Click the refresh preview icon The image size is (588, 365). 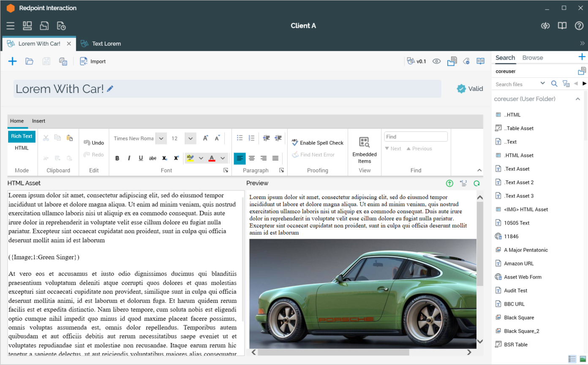coord(476,183)
